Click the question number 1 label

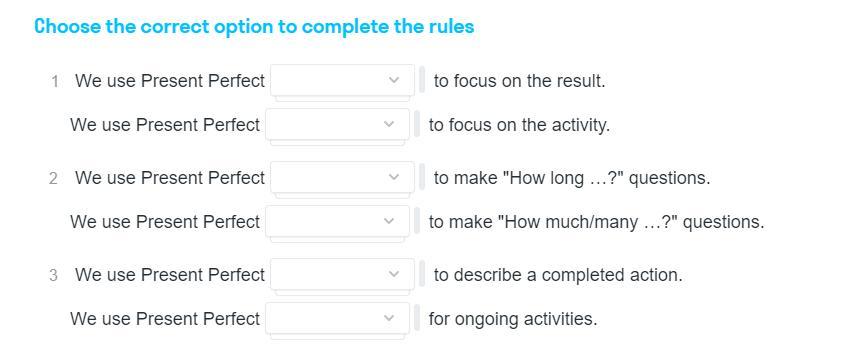point(54,82)
